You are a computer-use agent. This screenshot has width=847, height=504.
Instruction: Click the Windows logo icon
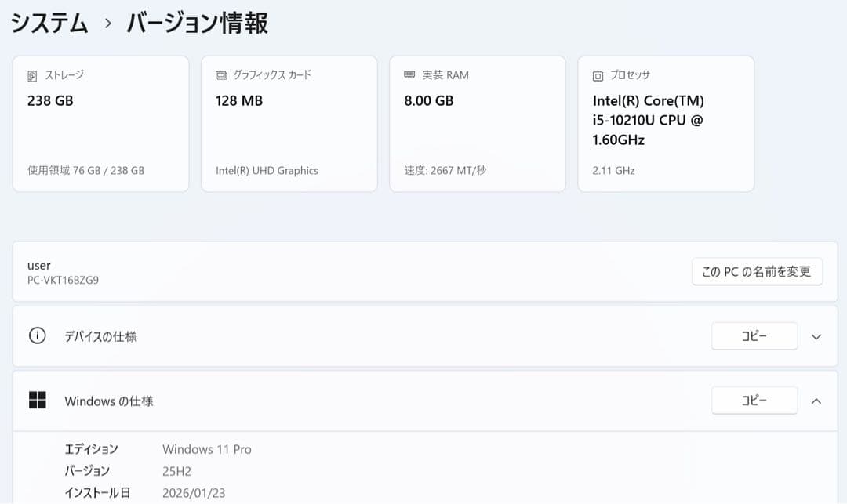pos(37,401)
